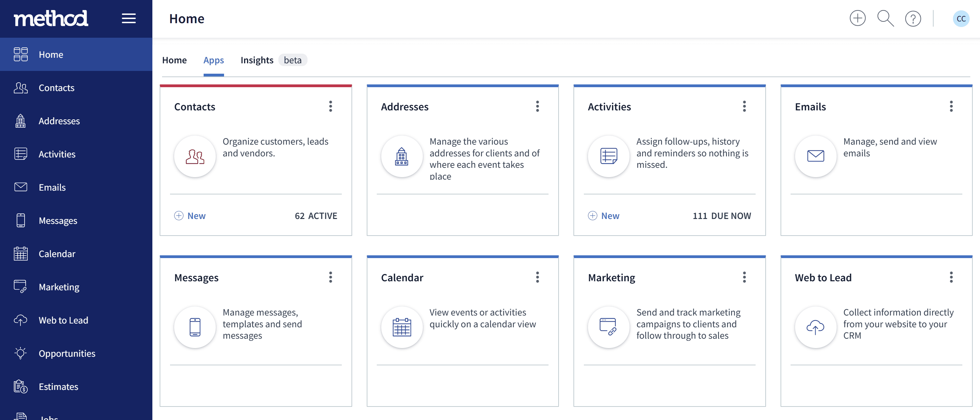The height and width of the screenshot is (420, 980).
Task: Open Estimates in the sidebar
Action: pyautogui.click(x=76, y=386)
